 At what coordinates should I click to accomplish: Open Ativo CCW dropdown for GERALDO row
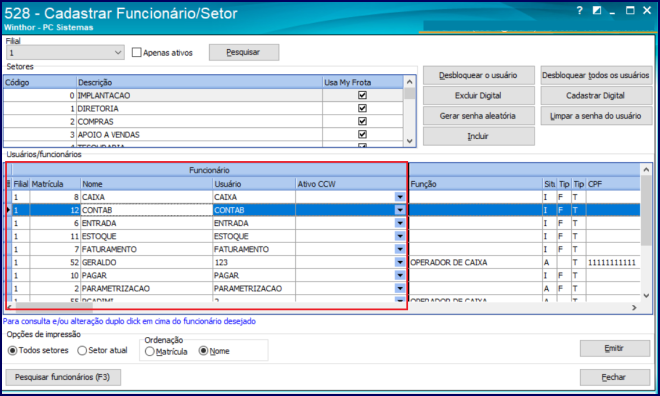(400, 262)
